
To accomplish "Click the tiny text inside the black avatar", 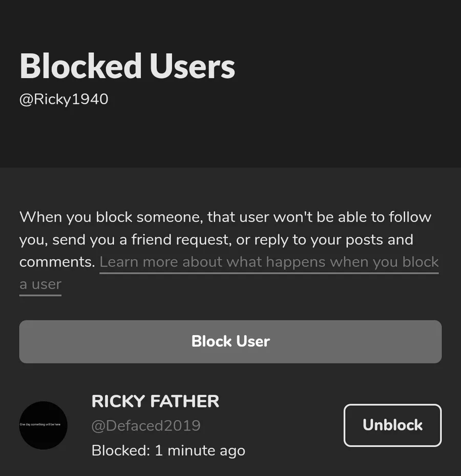I will [x=40, y=425].
